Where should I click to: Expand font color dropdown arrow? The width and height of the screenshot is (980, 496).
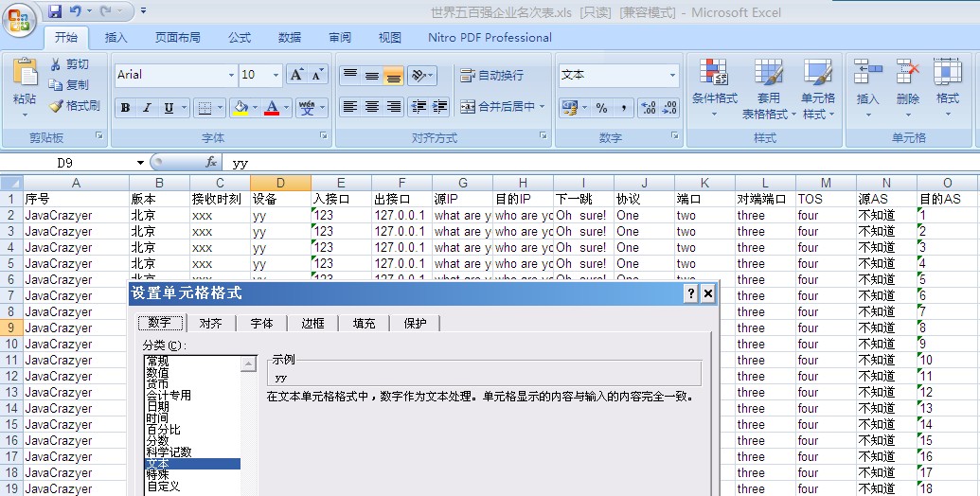click(286, 108)
